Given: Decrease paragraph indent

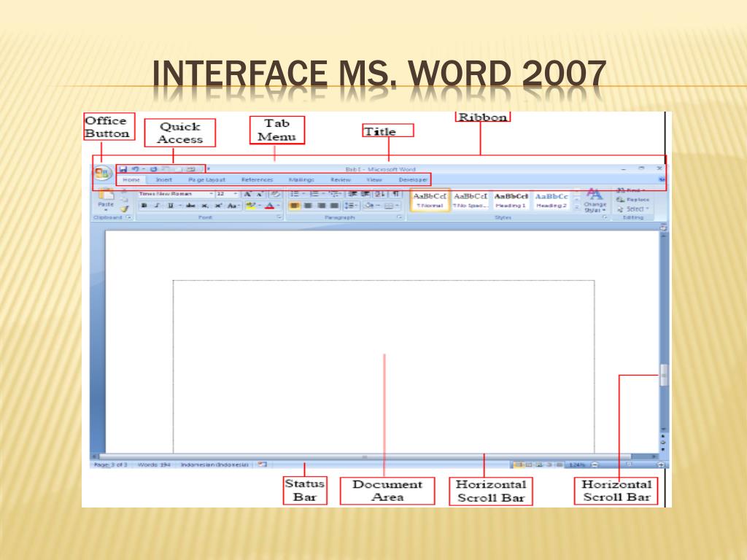Looking at the screenshot, I should [x=352, y=194].
